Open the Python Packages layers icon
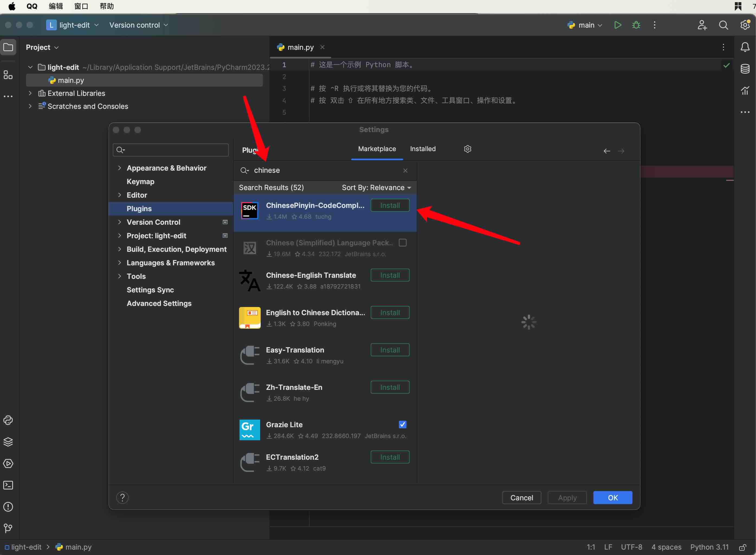This screenshot has height=555, width=756. click(x=8, y=442)
